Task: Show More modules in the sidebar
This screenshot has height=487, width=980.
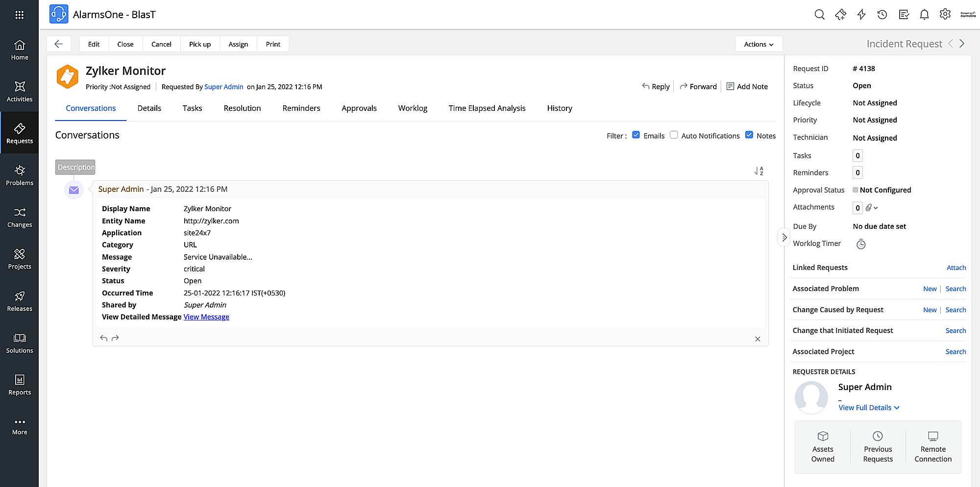Action: 20,427
